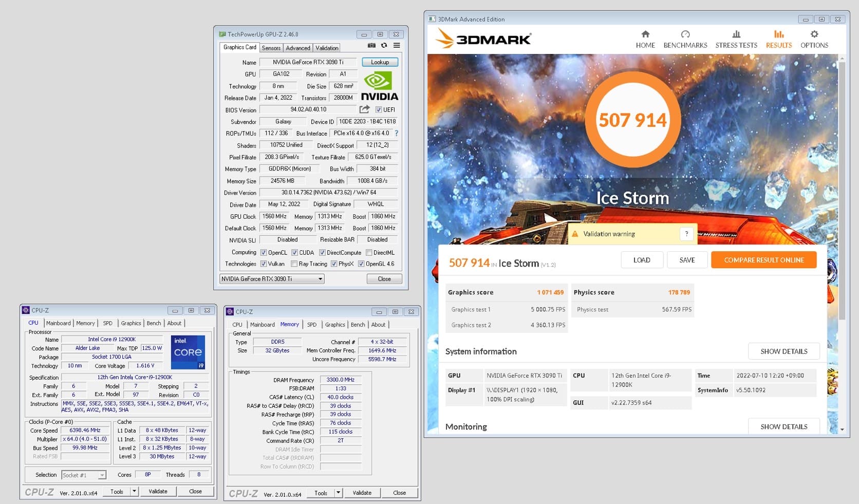Open the GPU-Z hamburger menu icon
859x504 pixels.
(x=397, y=46)
